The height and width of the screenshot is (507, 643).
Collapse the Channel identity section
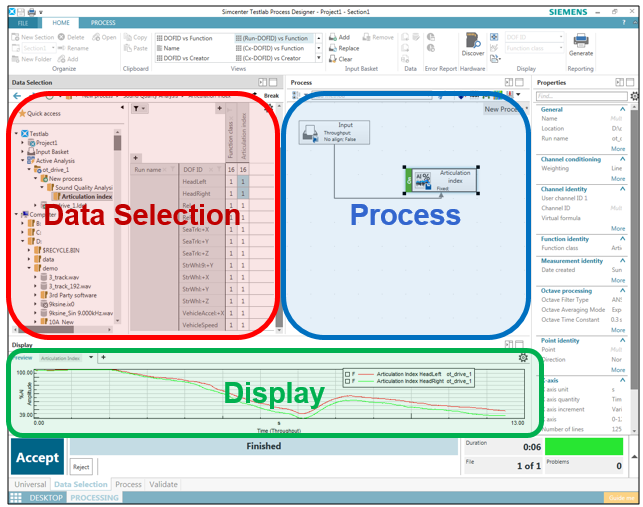pyautogui.click(x=622, y=189)
